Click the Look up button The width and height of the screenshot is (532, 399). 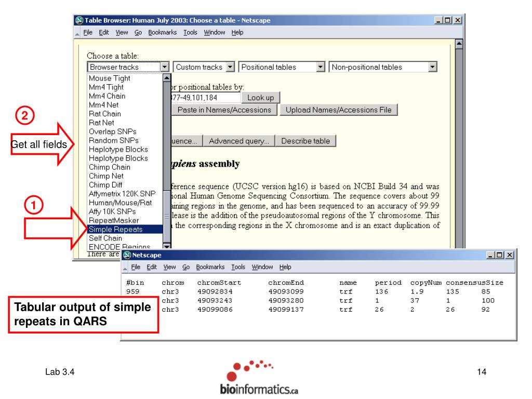click(261, 98)
